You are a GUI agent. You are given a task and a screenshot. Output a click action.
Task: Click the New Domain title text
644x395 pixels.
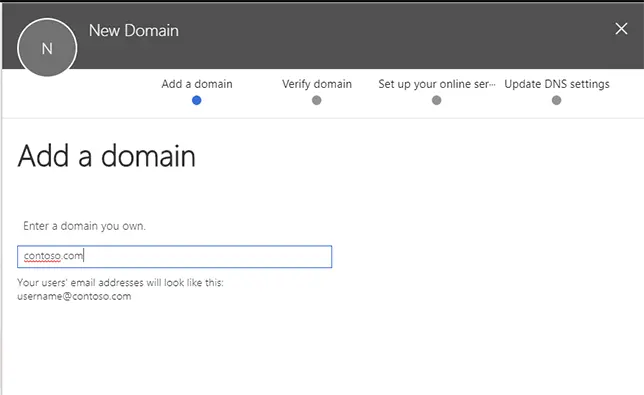click(134, 31)
